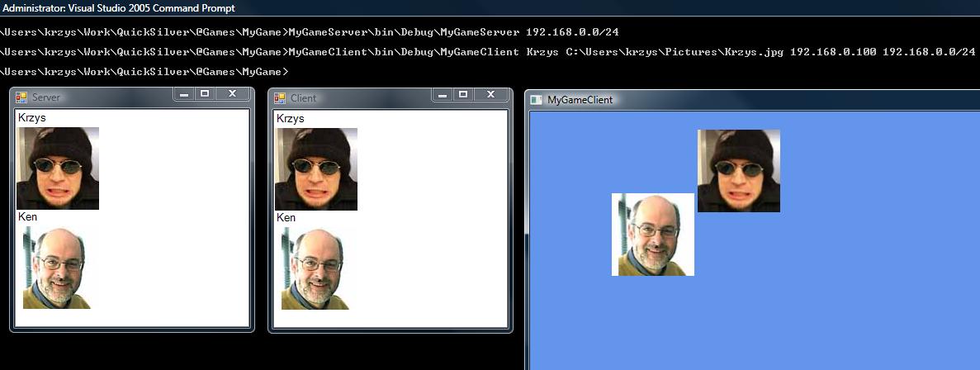Viewport: 980px width, 370px height.
Task: Click the Ken name label in Client
Action: point(286,218)
